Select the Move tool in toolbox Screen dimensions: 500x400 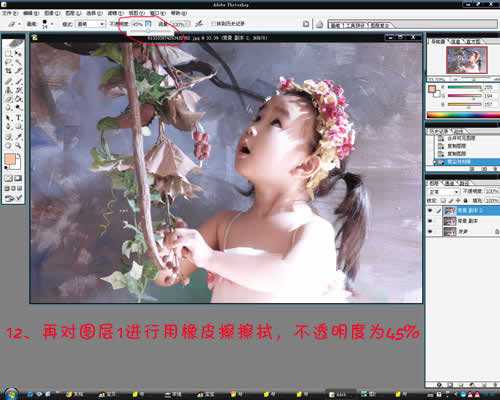tap(18, 53)
